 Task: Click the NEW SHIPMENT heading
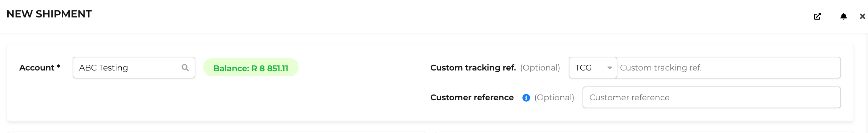coord(49,14)
